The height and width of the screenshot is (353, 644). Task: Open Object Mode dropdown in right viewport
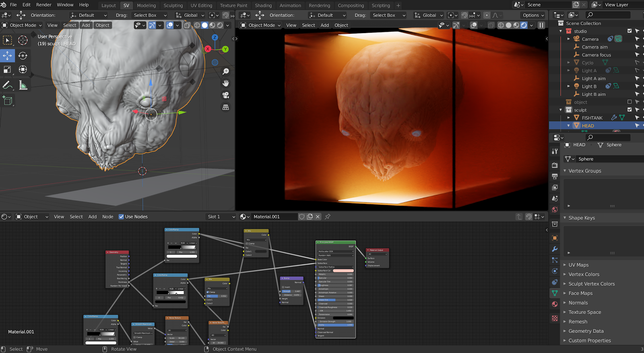pos(261,25)
